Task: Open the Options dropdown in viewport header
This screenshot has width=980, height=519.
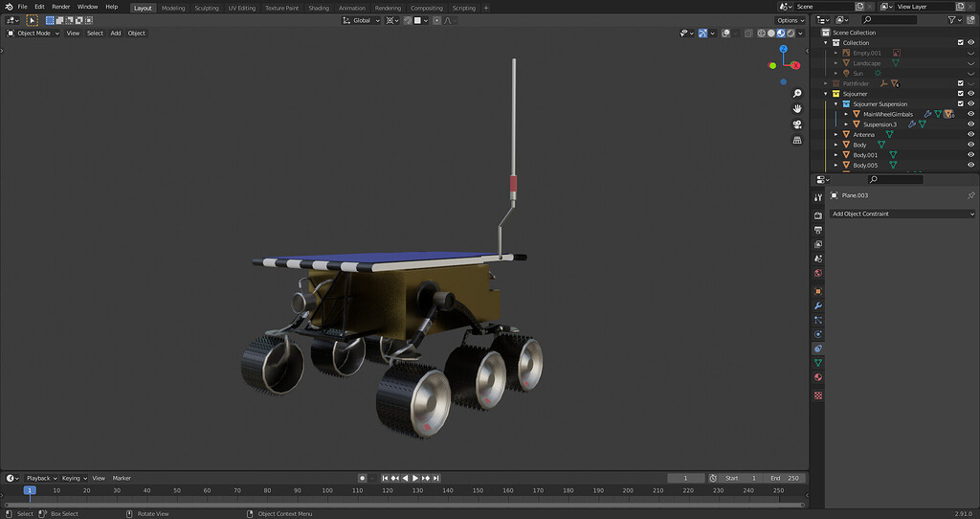Action: point(791,21)
